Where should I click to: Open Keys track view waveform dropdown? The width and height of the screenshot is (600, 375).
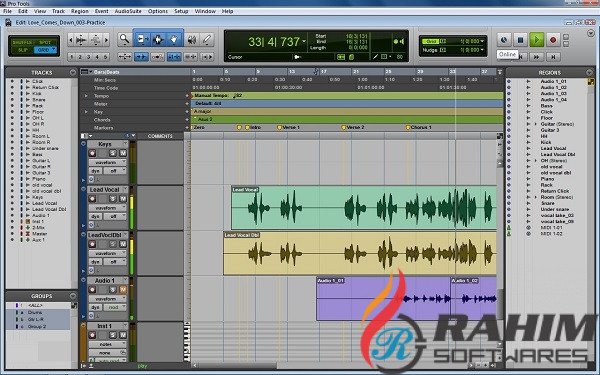point(107,163)
